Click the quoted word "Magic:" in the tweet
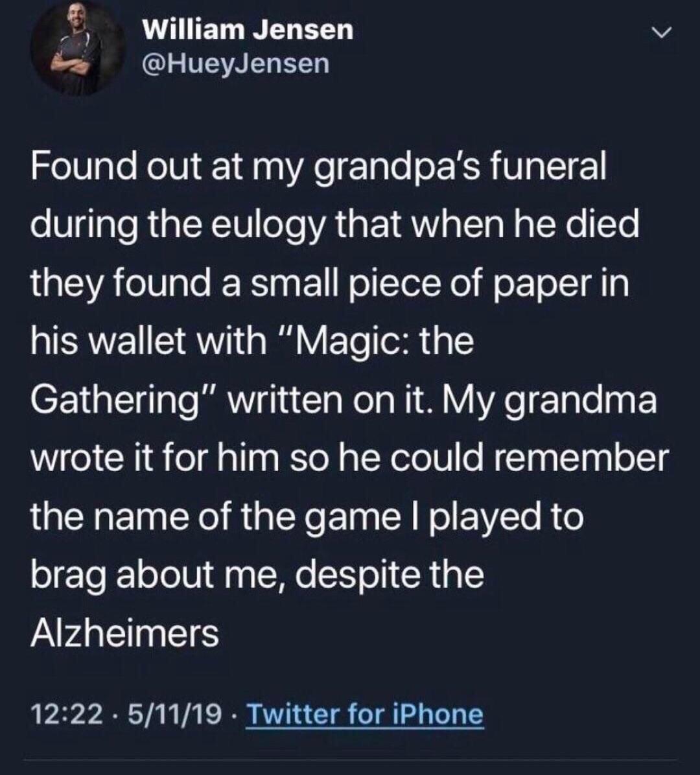The height and width of the screenshot is (775, 700). (x=344, y=340)
